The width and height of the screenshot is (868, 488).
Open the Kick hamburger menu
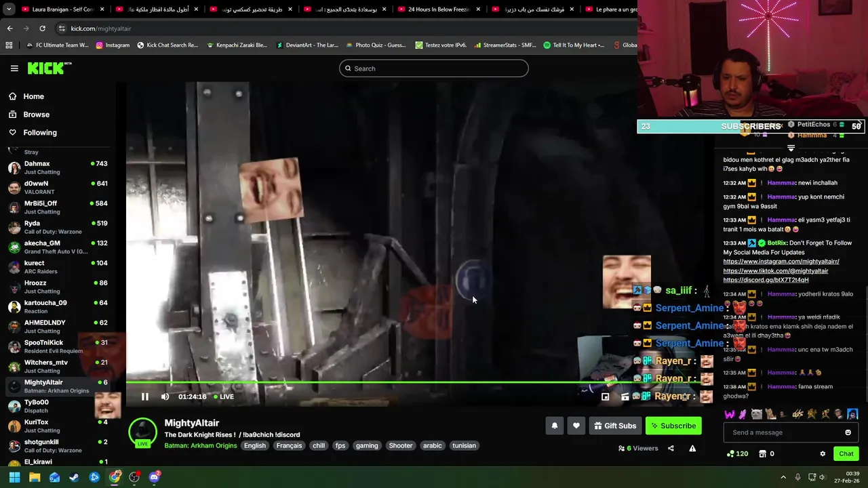point(14,68)
